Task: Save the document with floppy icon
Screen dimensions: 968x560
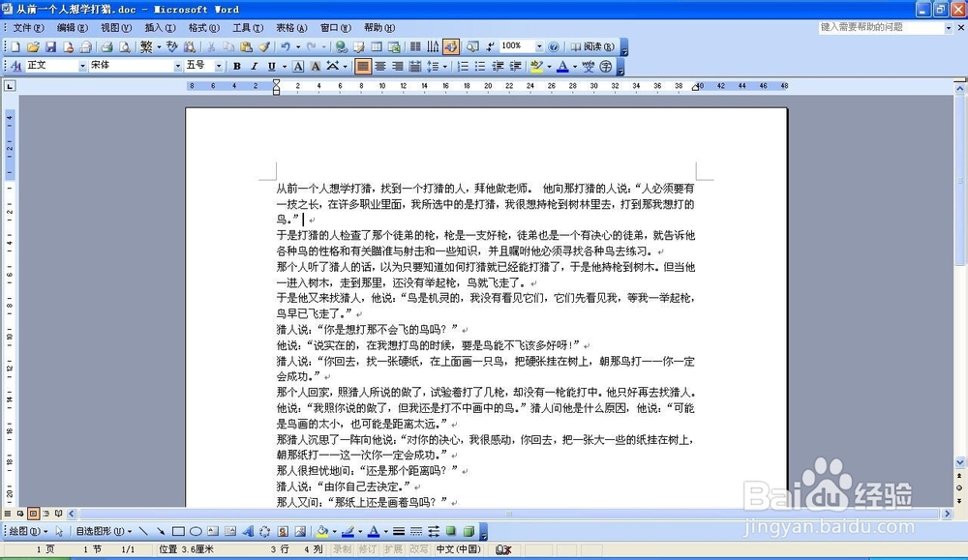Action: [50, 46]
